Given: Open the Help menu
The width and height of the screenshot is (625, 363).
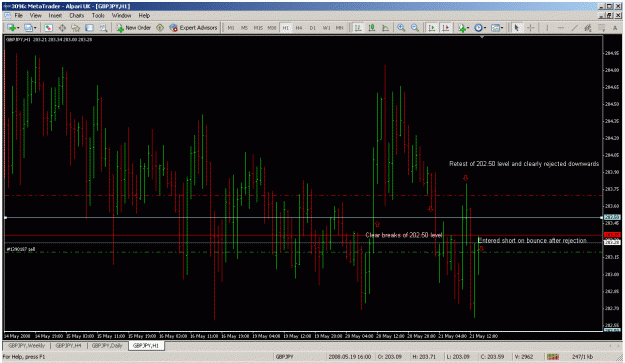Looking at the screenshot, I should 144,16.
